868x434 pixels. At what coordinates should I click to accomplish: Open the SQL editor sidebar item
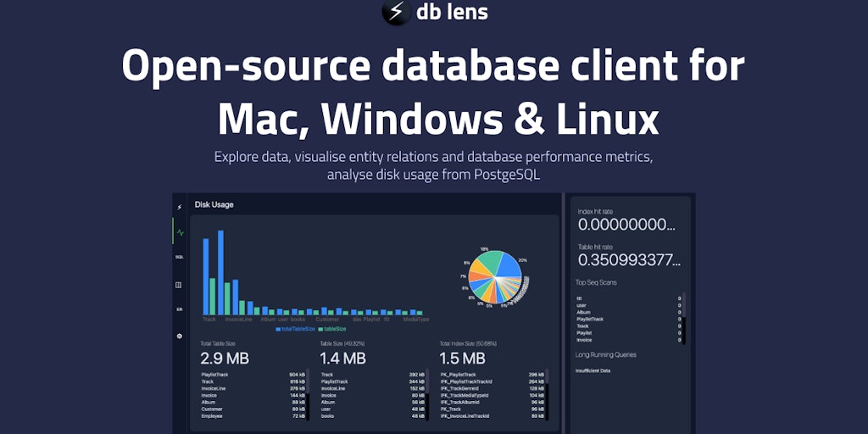(x=180, y=257)
